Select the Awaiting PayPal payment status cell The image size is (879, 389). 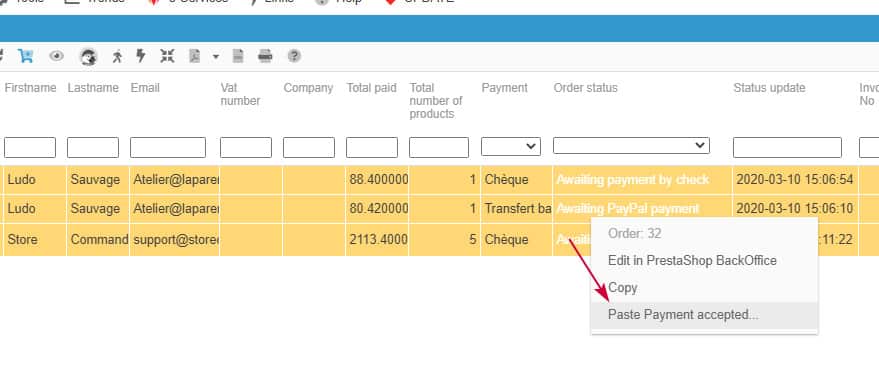(x=642, y=209)
